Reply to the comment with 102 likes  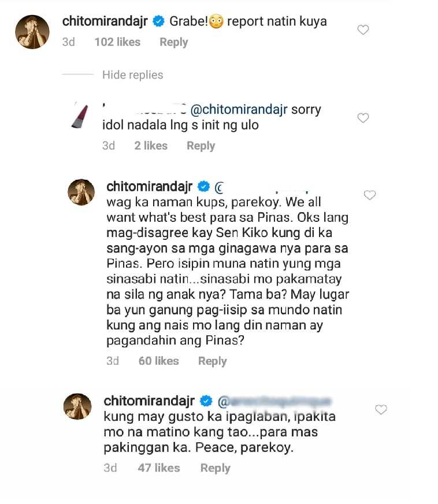tap(174, 42)
